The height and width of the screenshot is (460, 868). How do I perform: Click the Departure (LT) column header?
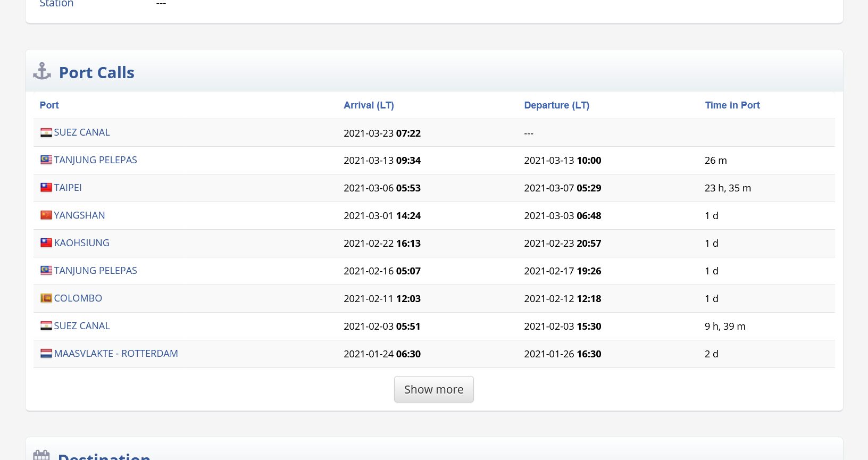557,105
